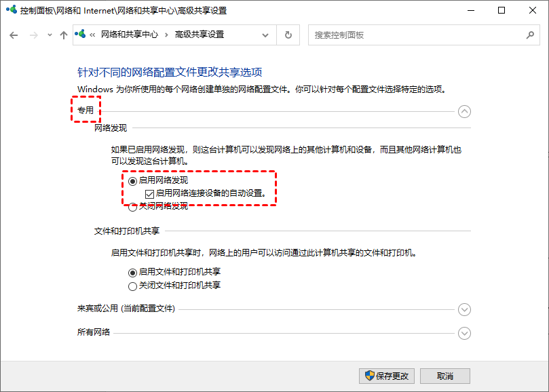Select the 启用文件和打印机共享 radio button
The width and height of the screenshot is (549, 392).
point(133,272)
